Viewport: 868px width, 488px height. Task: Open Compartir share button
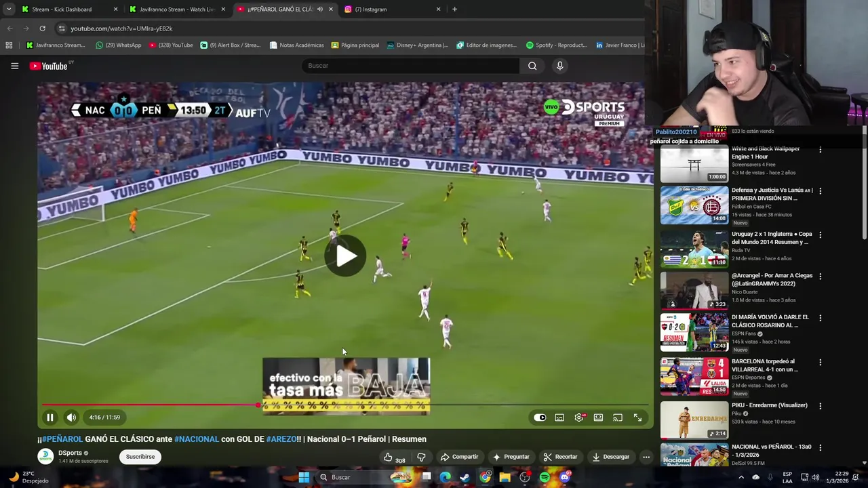pyautogui.click(x=459, y=457)
